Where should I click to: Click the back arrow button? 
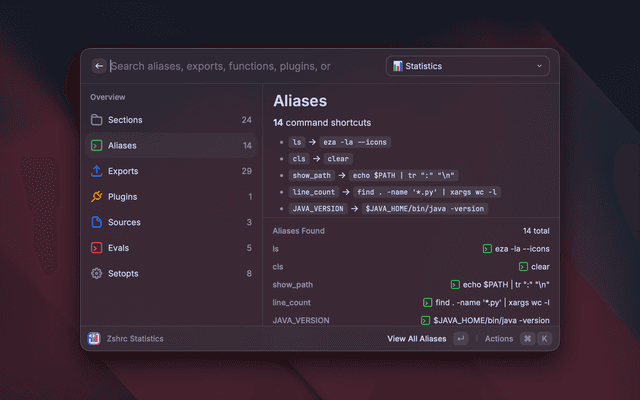[x=98, y=66]
